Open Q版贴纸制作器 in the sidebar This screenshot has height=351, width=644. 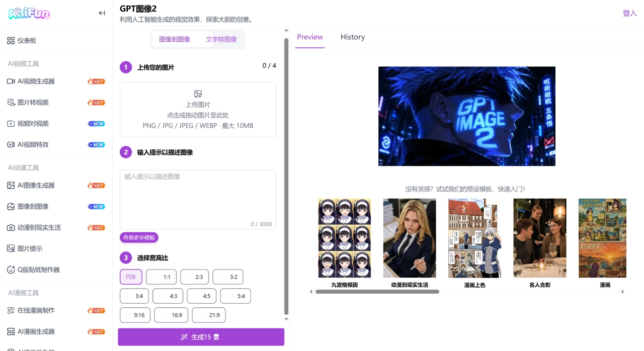(56, 270)
